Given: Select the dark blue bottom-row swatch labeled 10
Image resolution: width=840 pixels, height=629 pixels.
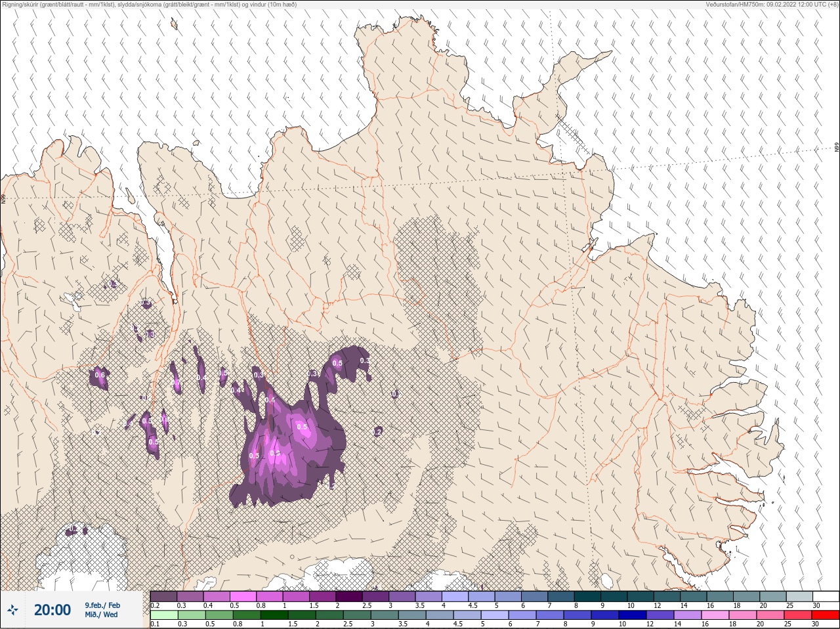Looking at the screenshot, I should tap(633, 616).
